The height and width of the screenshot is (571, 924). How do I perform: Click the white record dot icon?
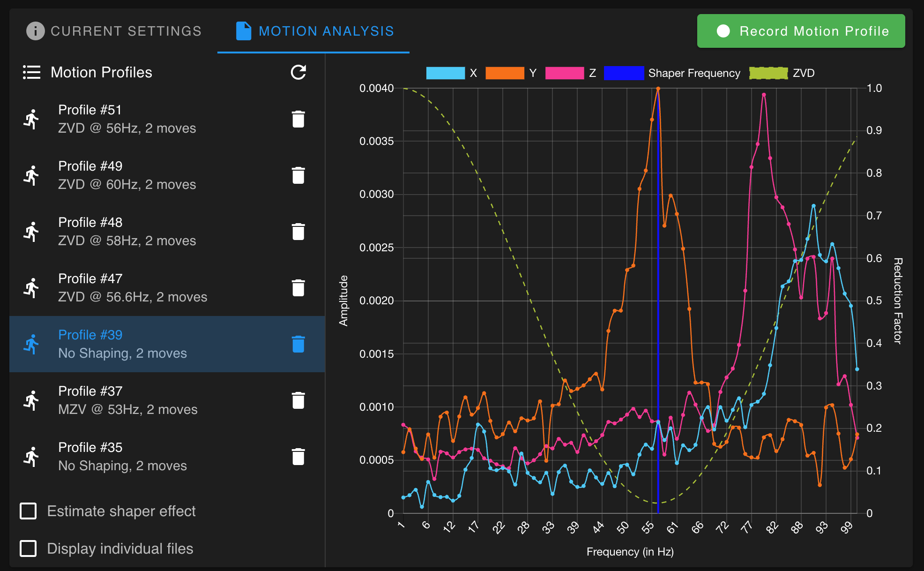click(x=723, y=31)
